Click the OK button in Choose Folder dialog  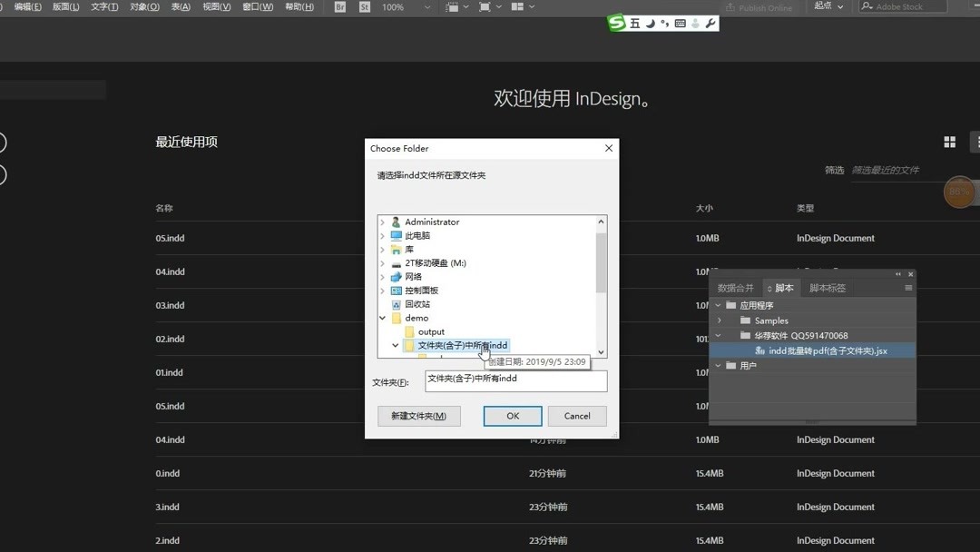(x=513, y=416)
